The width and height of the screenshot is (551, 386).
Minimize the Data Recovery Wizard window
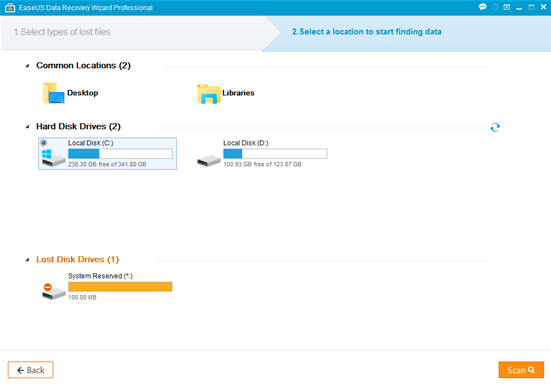point(519,7)
